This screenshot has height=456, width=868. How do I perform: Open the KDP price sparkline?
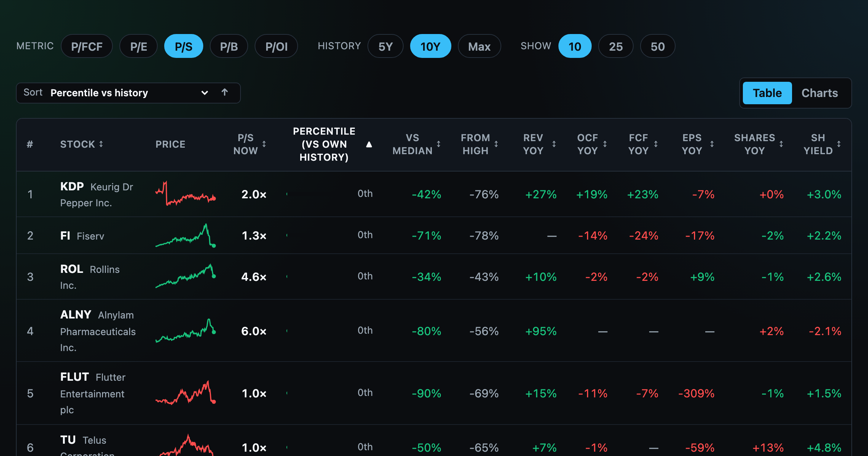click(x=186, y=194)
